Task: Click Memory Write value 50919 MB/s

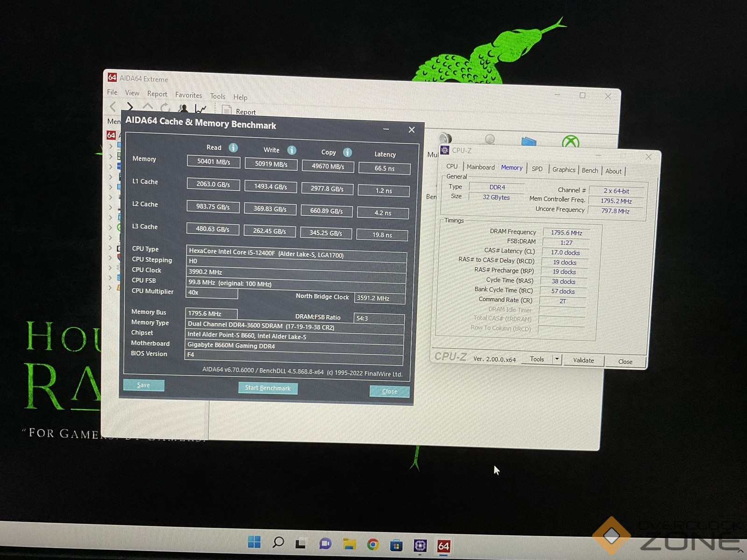Action: point(271,164)
